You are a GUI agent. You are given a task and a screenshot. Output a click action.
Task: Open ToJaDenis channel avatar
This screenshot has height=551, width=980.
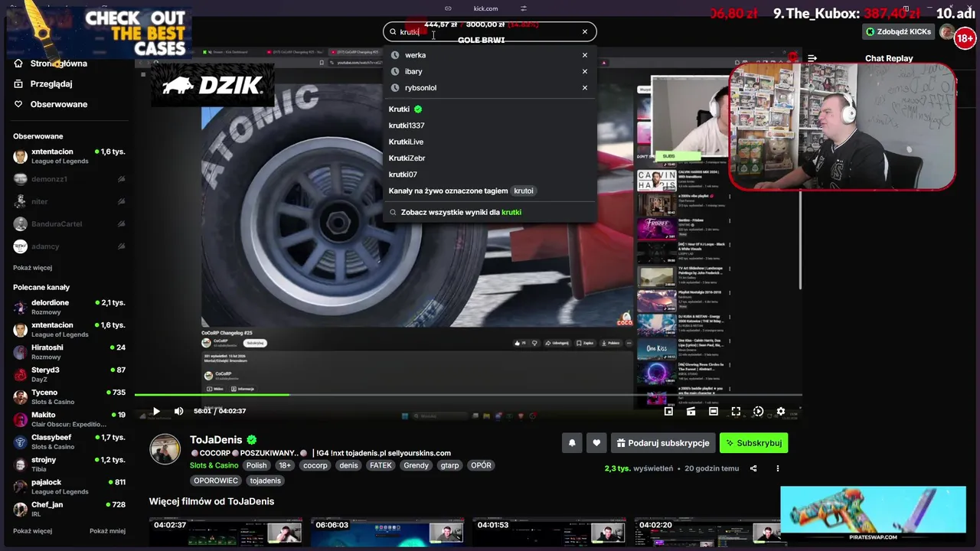tap(165, 449)
